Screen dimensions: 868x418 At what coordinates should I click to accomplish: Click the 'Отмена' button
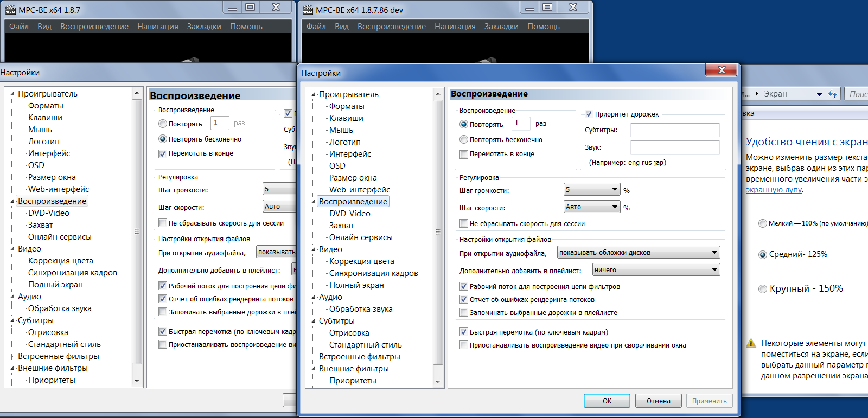[x=659, y=401]
